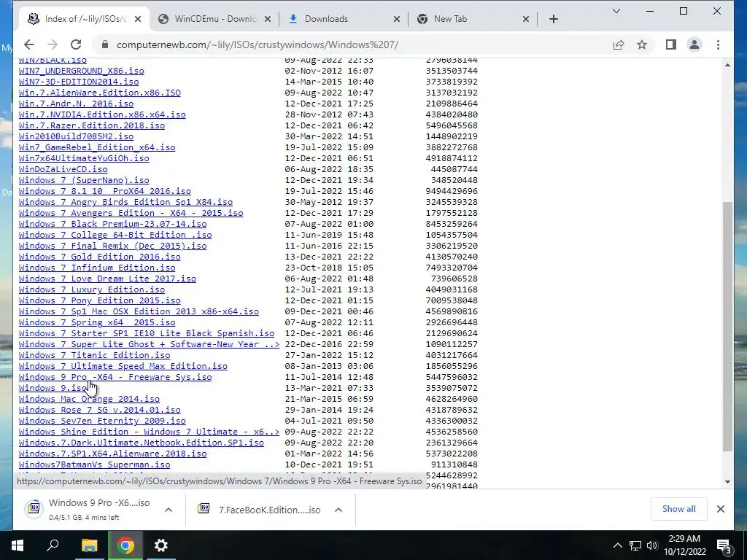Bookmark this page with star
The image size is (747, 560).
(x=642, y=44)
